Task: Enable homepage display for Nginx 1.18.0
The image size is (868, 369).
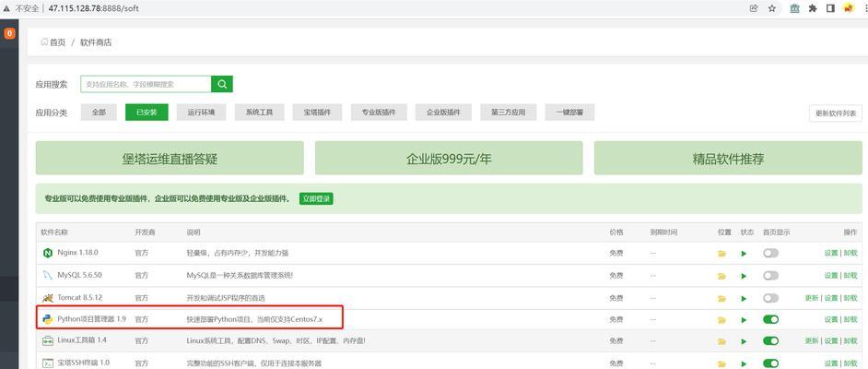Action: [x=770, y=253]
